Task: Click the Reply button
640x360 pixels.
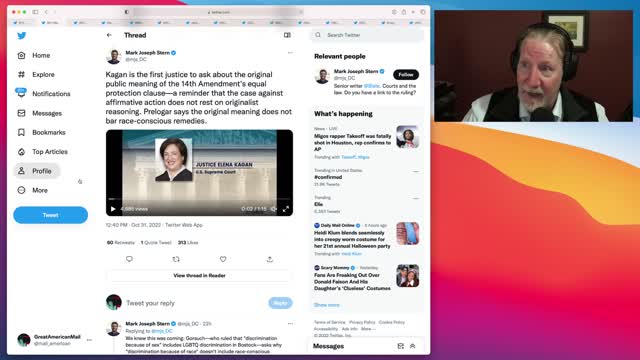Action: (280, 303)
